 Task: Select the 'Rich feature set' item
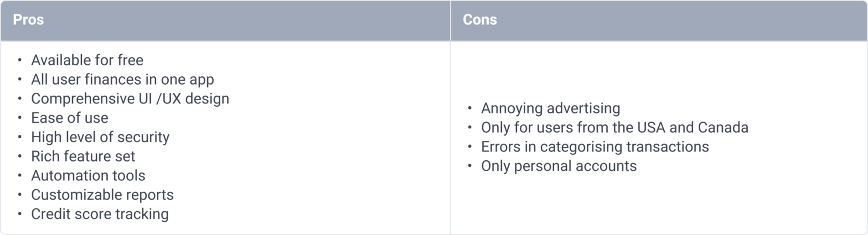(x=83, y=156)
